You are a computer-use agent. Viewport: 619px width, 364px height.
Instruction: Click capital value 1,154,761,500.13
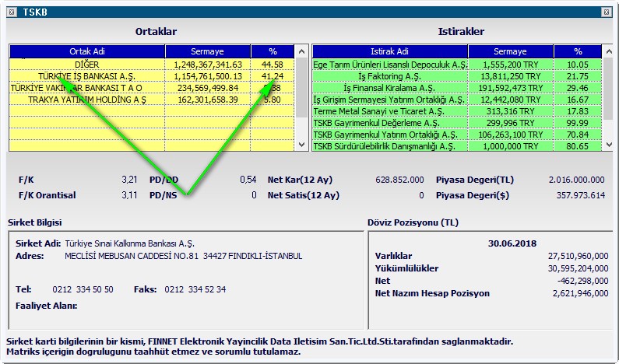208,76
